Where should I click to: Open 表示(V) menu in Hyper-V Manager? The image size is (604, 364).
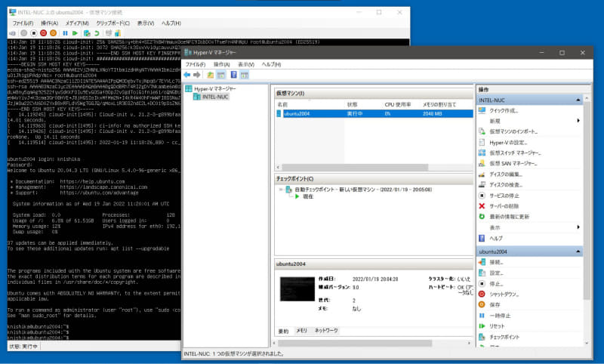coord(246,64)
